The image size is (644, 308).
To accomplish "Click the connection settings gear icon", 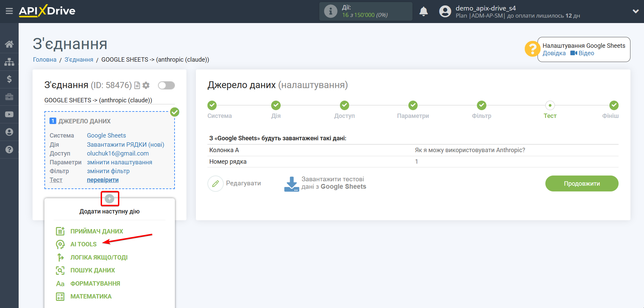I will (146, 85).
